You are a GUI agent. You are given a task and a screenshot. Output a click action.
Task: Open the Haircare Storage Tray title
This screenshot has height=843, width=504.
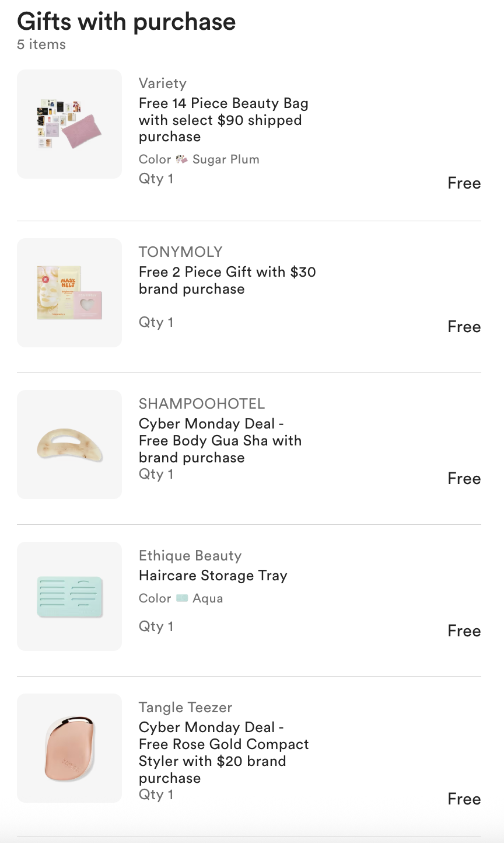point(213,576)
